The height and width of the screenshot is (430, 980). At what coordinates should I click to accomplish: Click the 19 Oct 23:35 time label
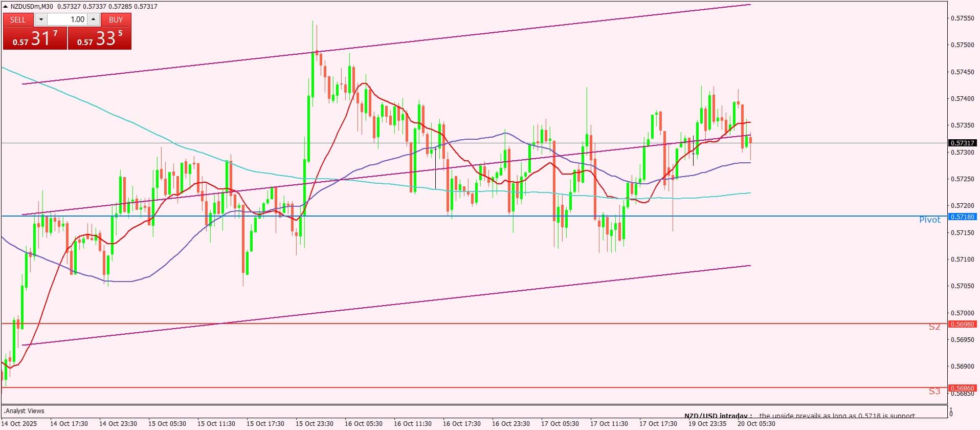coord(707,424)
